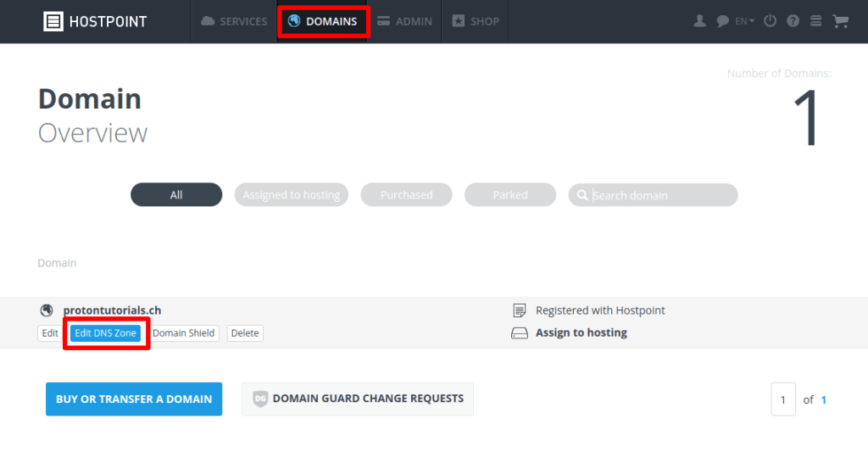Open the help question mark icon
This screenshot has width=868, height=458.
(793, 21)
